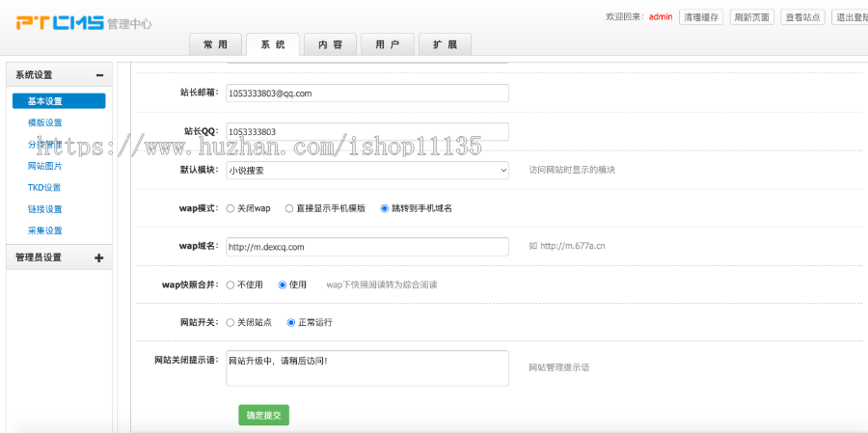Select 正常运行 for 网站开关
Image resolution: width=868 pixels, height=433 pixels.
291,322
